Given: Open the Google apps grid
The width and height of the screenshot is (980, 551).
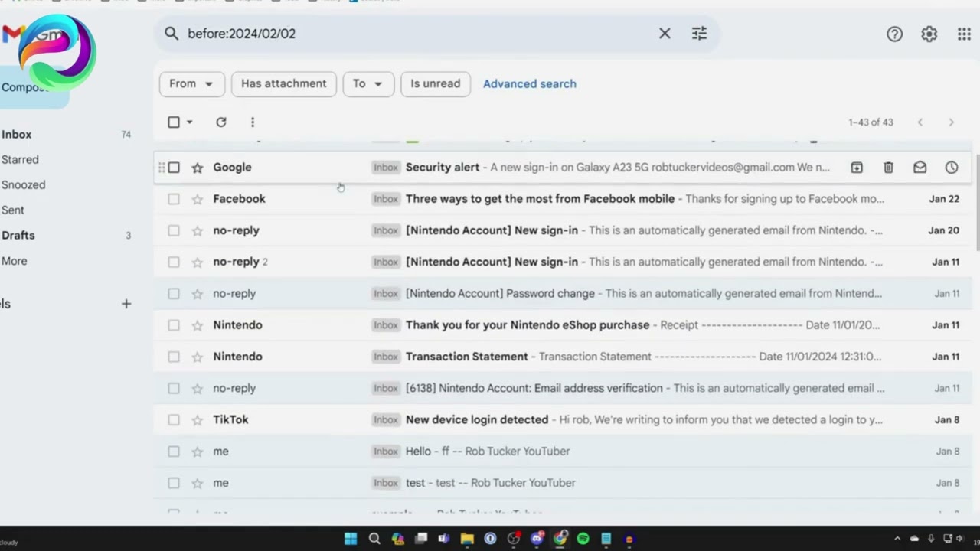Looking at the screenshot, I should point(964,34).
